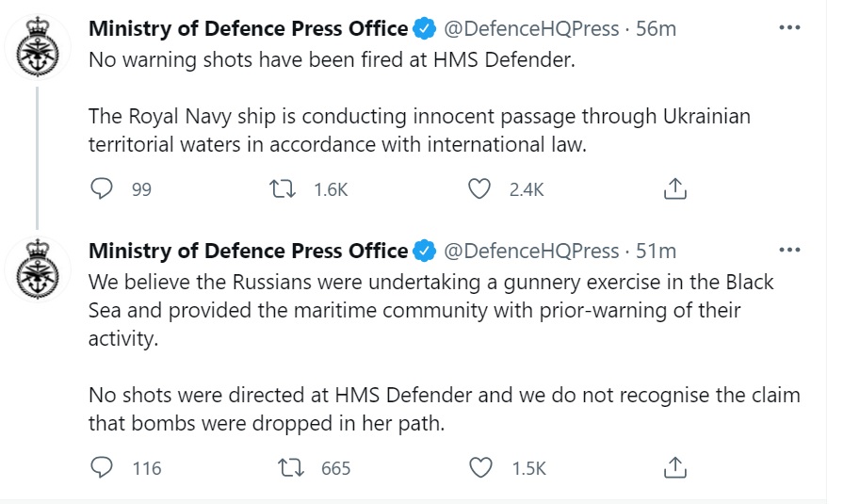
Task: Open the more options menu on first tweet
Action: pos(789,27)
